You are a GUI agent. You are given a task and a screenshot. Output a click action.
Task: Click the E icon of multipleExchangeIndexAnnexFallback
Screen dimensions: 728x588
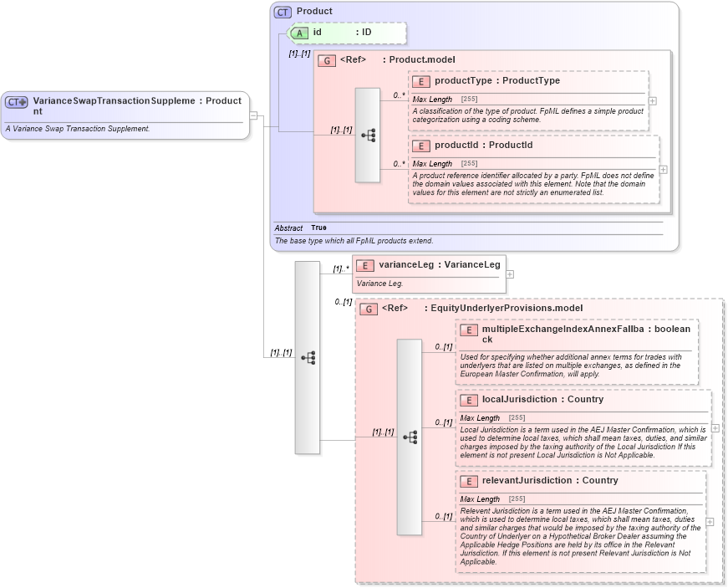point(469,330)
